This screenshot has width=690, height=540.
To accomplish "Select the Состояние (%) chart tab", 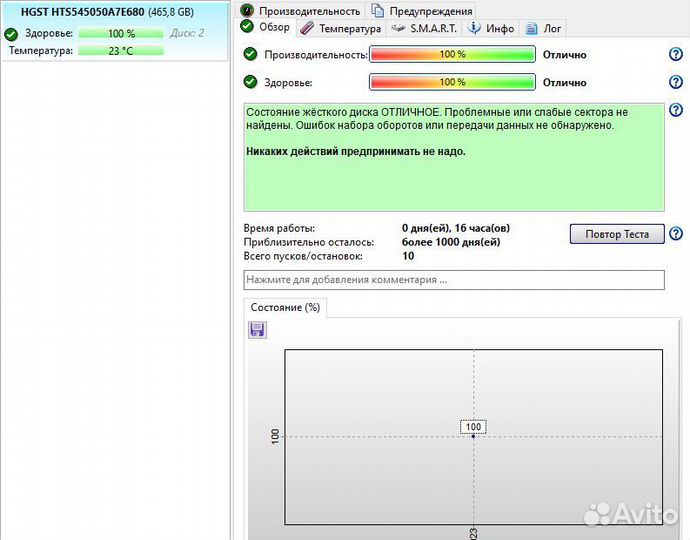I will click(x=286, y=308).
